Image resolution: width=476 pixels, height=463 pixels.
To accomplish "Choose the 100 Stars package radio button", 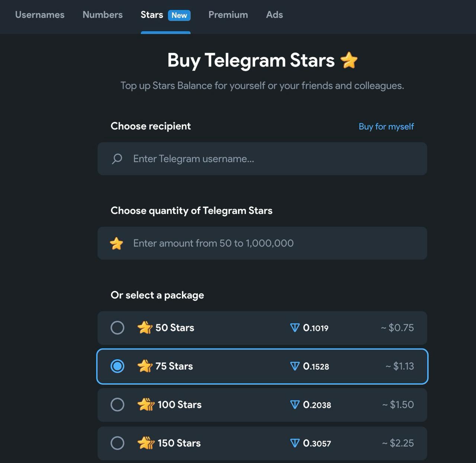I will [x=118, y=405].
